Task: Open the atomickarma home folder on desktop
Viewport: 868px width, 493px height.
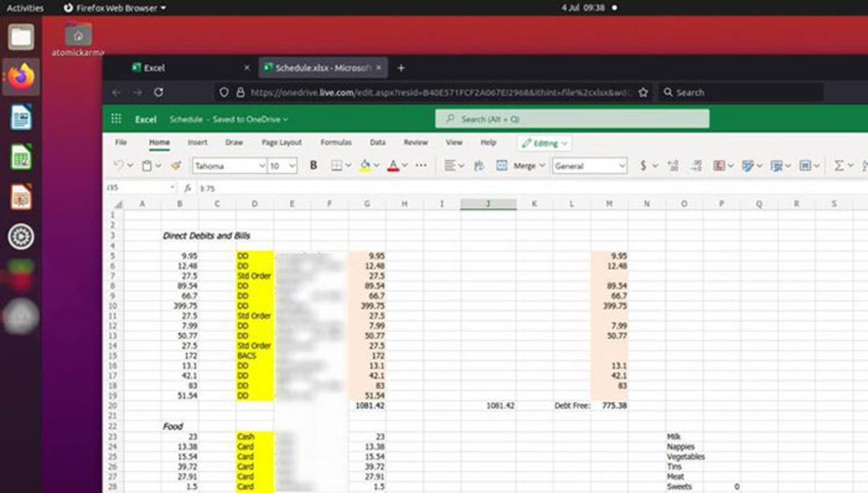Action: (x=78, y=40)
